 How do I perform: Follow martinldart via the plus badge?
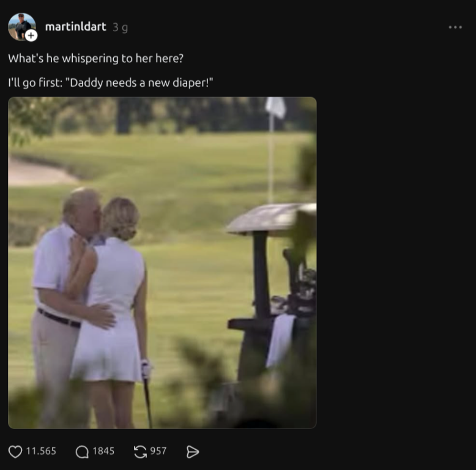(31, 35)
